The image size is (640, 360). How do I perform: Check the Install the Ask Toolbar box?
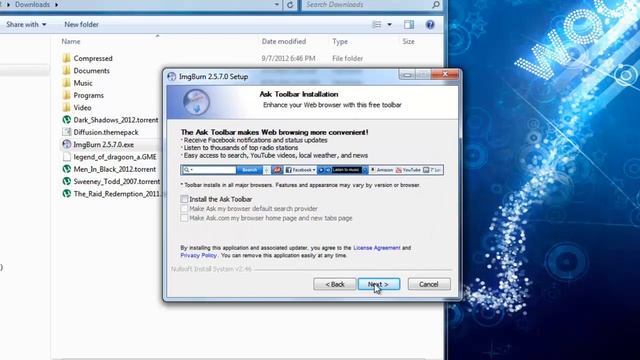(x=184, y=199)
